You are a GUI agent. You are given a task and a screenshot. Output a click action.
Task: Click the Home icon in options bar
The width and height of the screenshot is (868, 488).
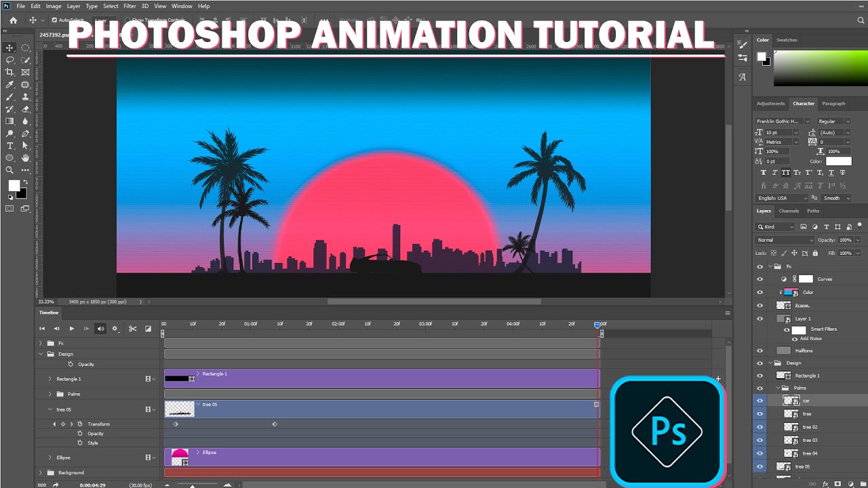tap(13, 20)
